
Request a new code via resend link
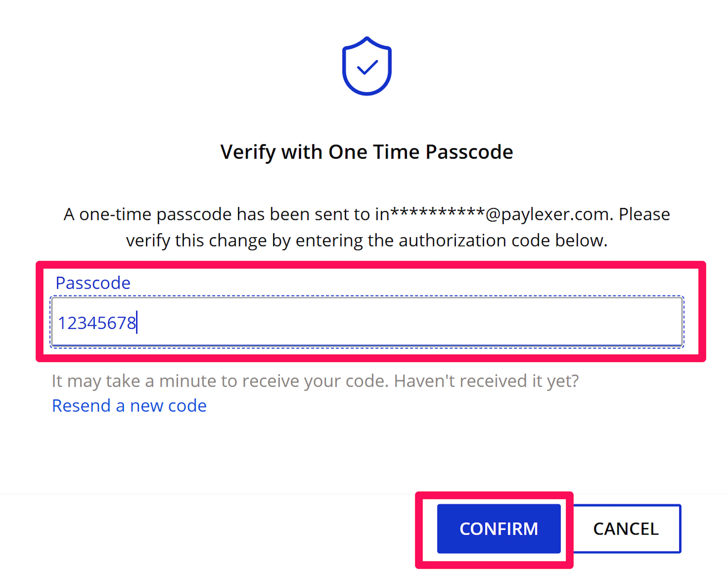click(129, 406)
